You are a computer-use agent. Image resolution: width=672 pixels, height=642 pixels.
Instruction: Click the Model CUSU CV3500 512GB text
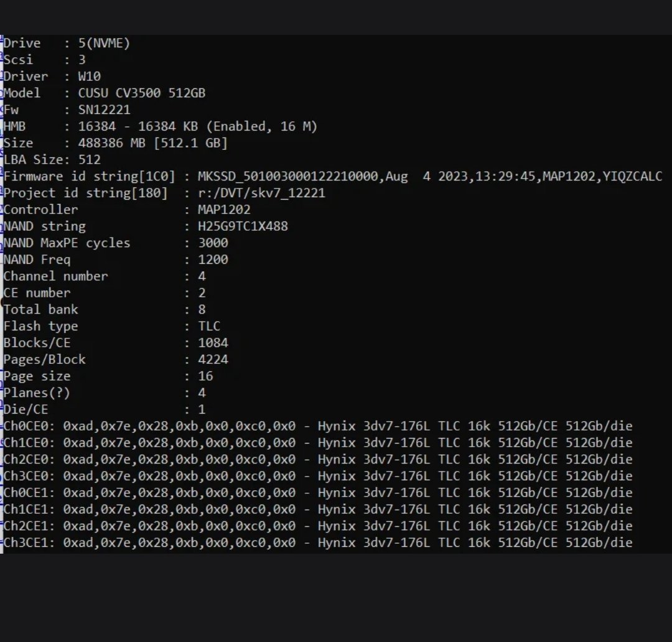[141, 93]
